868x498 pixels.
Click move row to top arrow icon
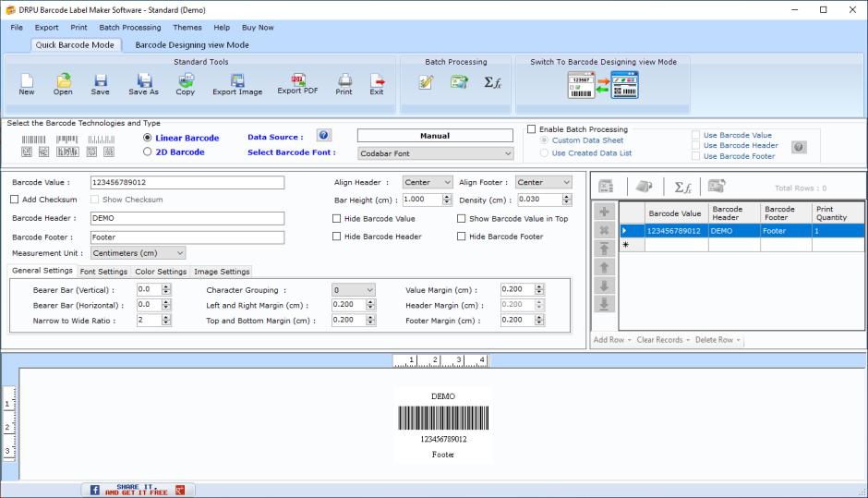coord(605,249)
